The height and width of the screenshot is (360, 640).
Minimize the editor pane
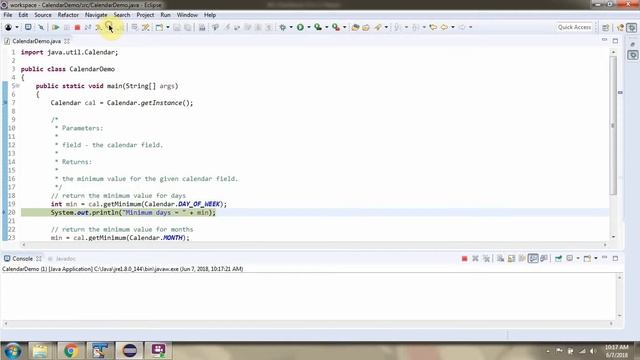point(604,40)
